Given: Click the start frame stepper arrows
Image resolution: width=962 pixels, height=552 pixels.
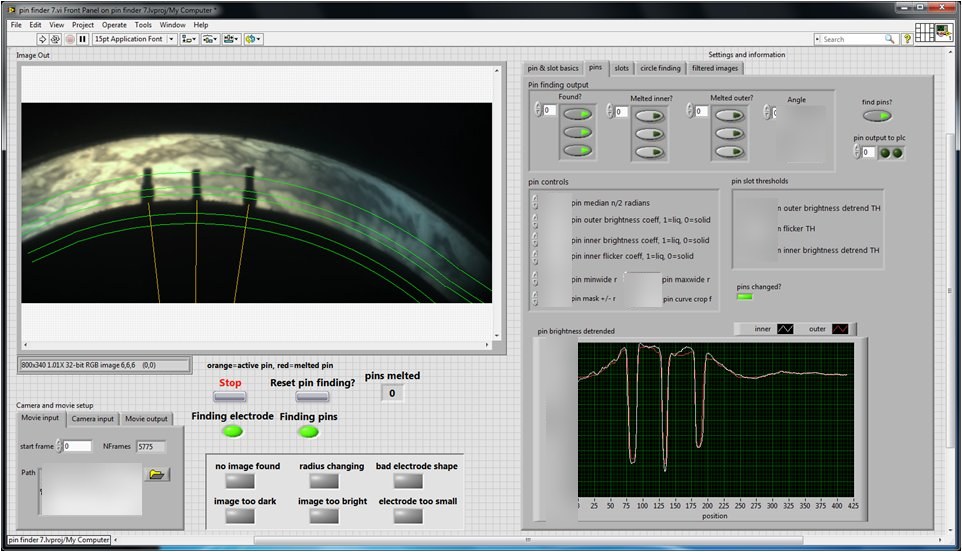Looking at the screenshot, I should pos(59,447).
